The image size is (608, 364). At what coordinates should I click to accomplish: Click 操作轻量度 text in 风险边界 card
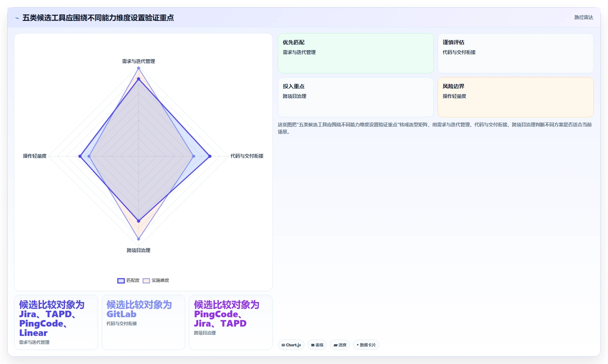[x=454, y=96]
